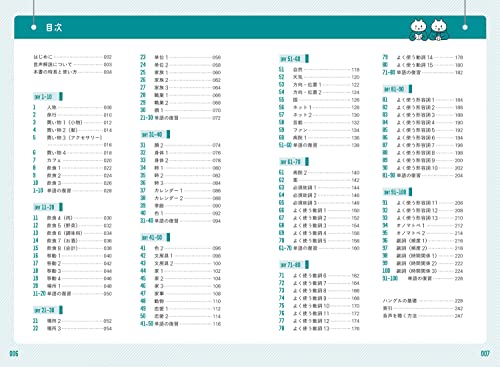Click entry 90 よく使う形容詞 10
This screenshot has height=367, width=500.
click(423, 168)
